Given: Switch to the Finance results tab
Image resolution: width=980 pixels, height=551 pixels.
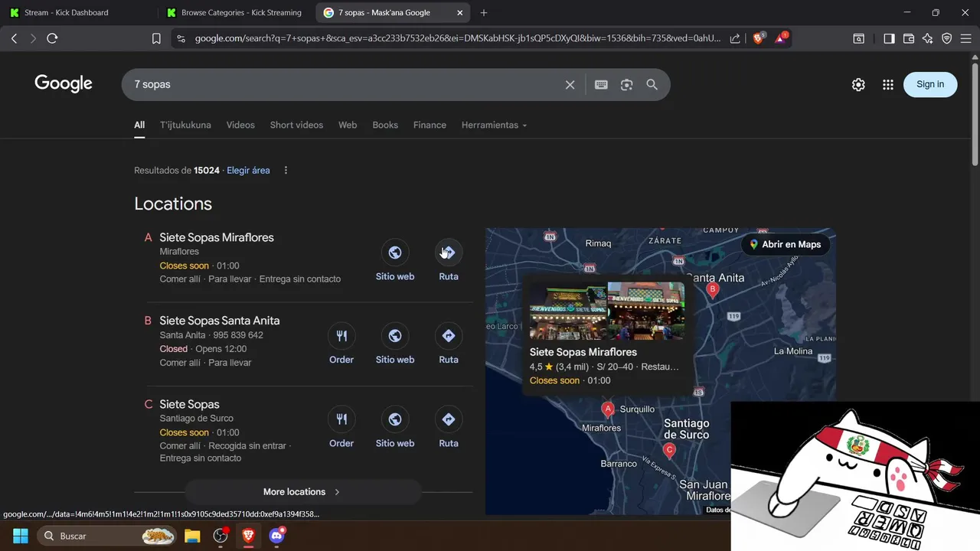Looking at the screenshot, I should [x=430, y=125].
